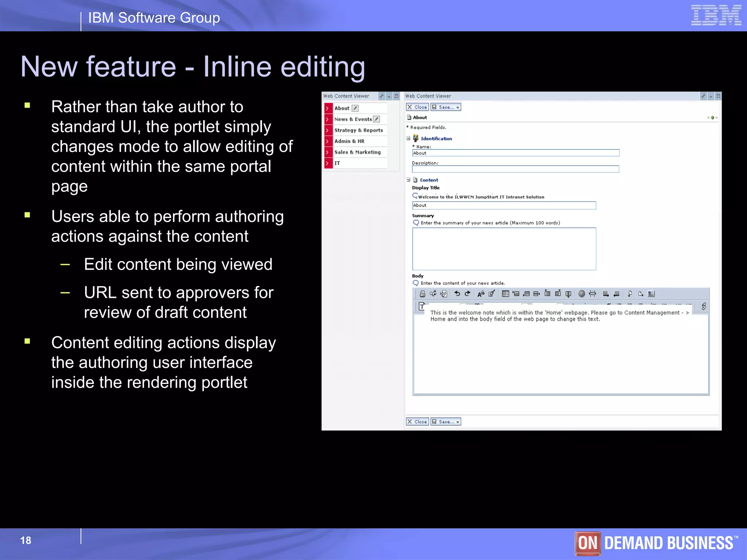
Task: Click the Identification section heading
Action: click(x=436, y=139)
